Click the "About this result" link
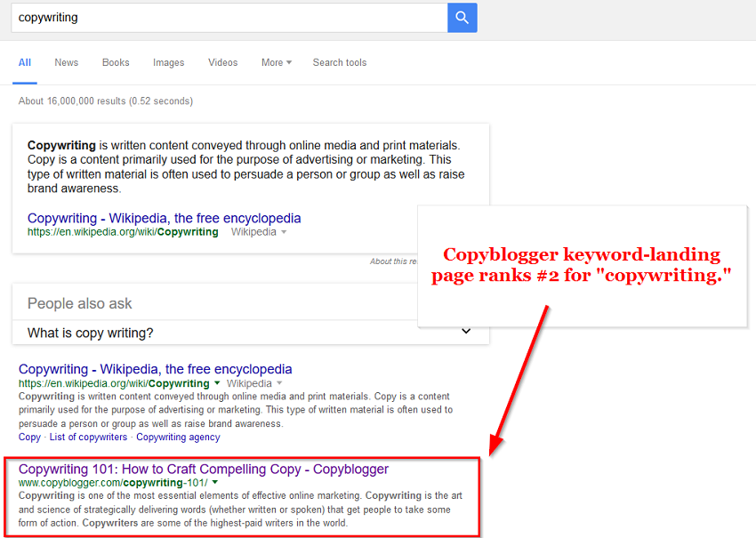Image resolution: width=756 pixels, height=538 pixels. pyautogui.click(x=393, y=261)
